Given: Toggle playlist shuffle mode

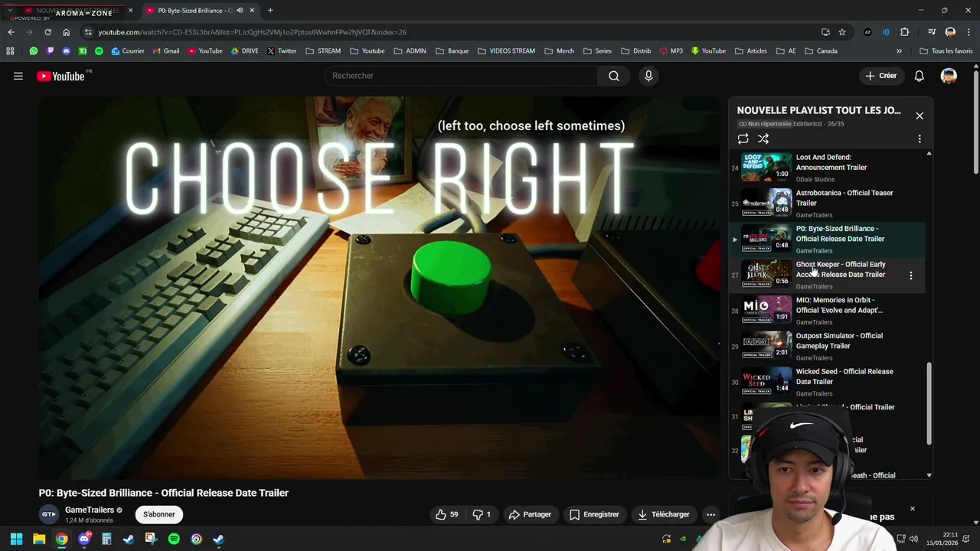Looking at the screenshot, I should coord(763,139).
